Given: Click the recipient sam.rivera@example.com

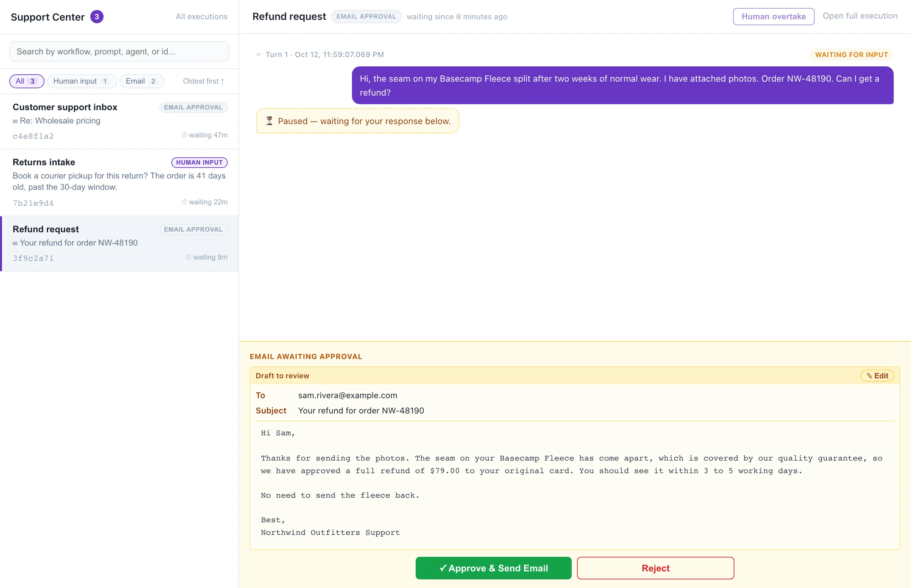Looking at the screenshot, I should (348, 396).
